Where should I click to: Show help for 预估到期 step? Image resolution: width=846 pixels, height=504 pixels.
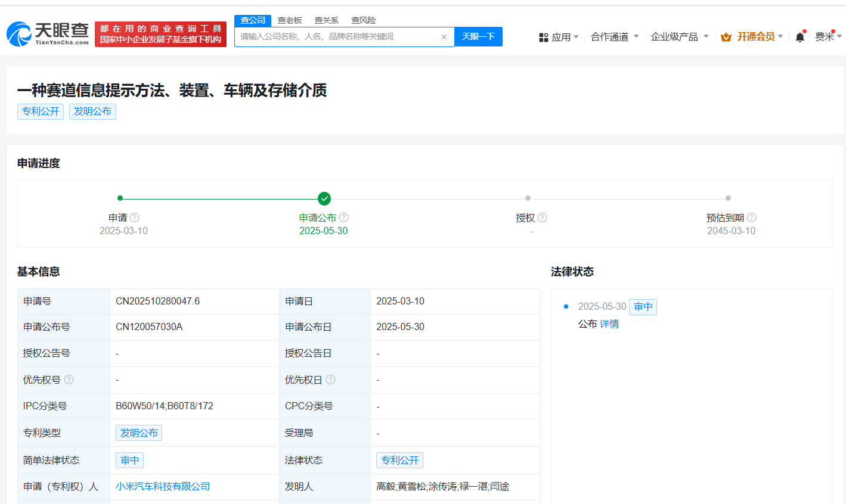tap(752, 217)
